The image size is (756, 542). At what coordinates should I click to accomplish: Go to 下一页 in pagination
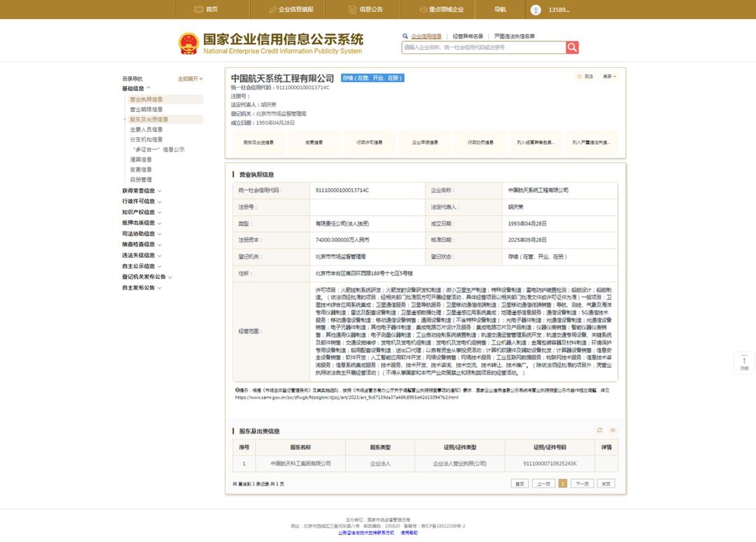pos(582,484)
